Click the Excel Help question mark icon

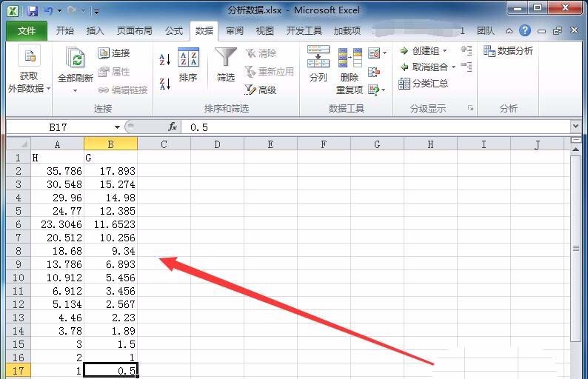pyautogui.click(x=525, y=31)
